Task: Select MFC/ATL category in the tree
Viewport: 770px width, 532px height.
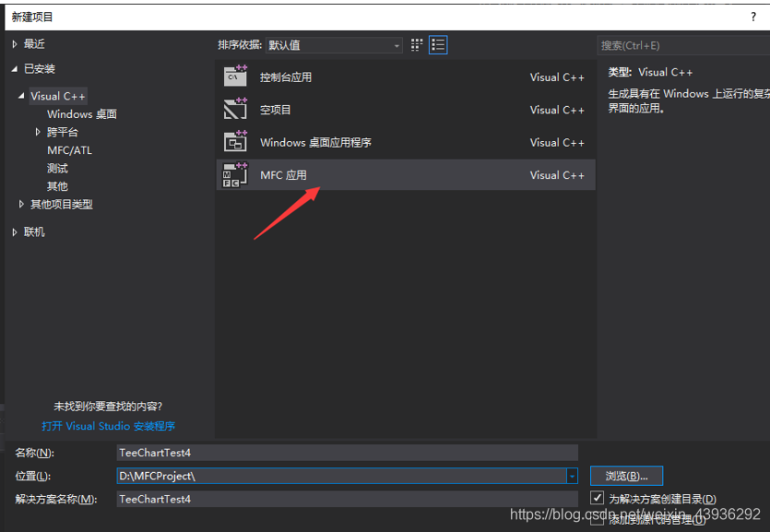Action: click(x=70, y=150)
